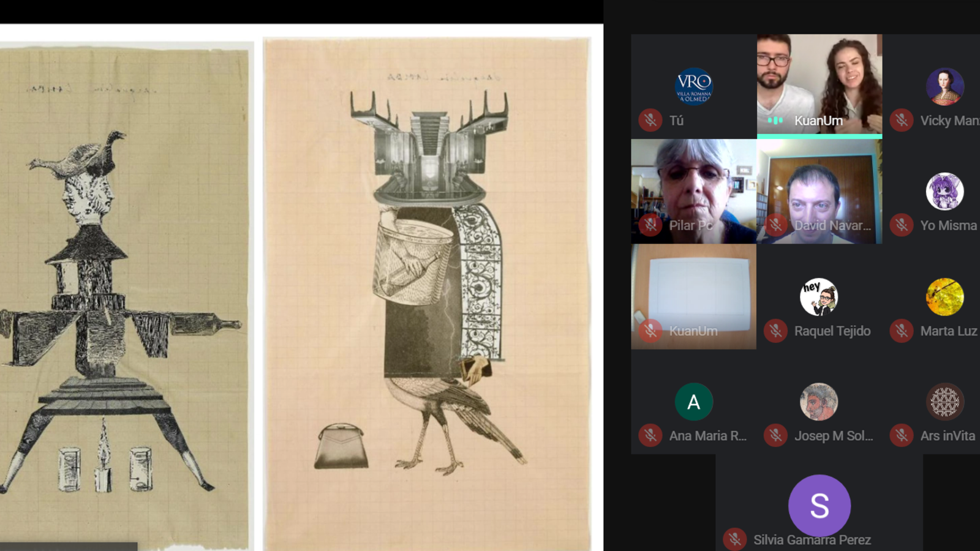Click the muted mic icon next to Raquel Tejido

(775, 331)
